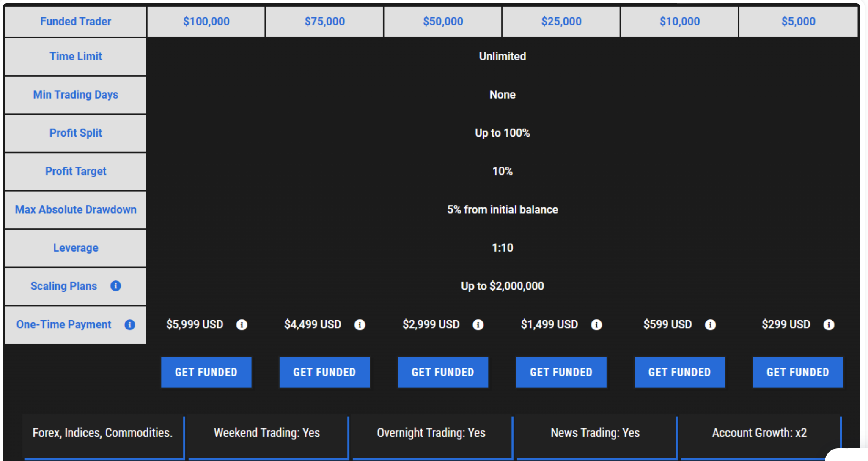868x461 pixels.
Task: Click the Forex, Indices, Commodities box
Action: click(x=104, y=437)
